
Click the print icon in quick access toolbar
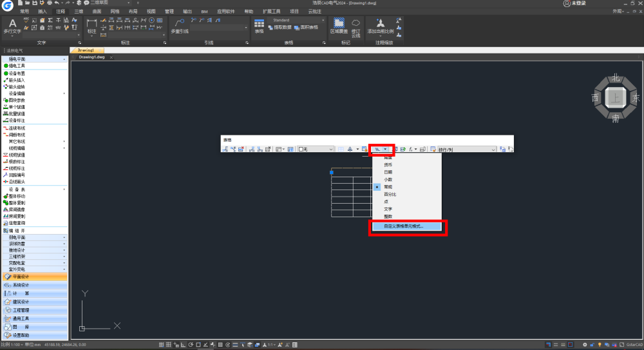coord(50,3)
